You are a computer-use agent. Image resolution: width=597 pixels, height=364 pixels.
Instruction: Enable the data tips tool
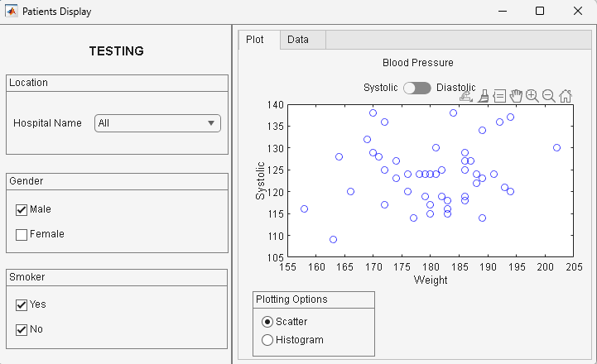click(x=499, y=95)
